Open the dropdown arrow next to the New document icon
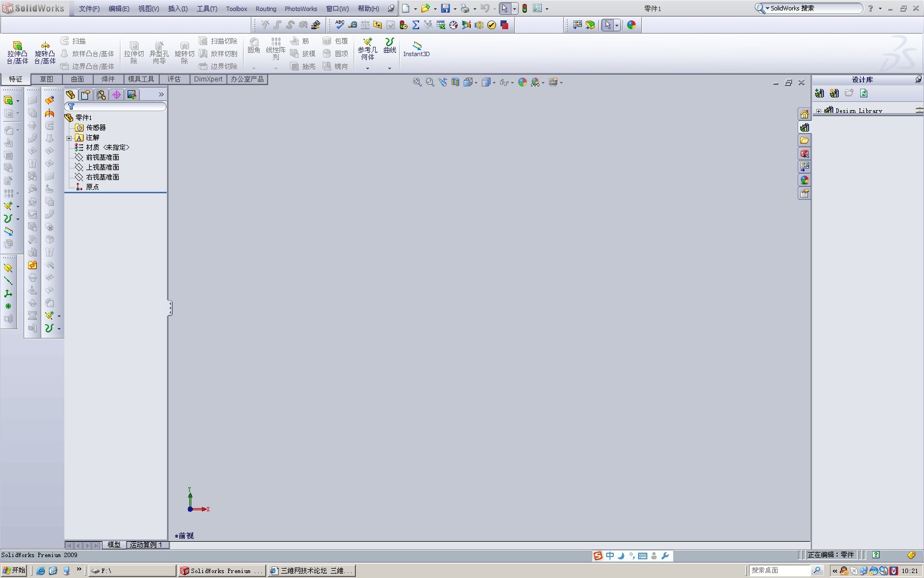This screenshot has height=578, width=924. tap(415, 9)
